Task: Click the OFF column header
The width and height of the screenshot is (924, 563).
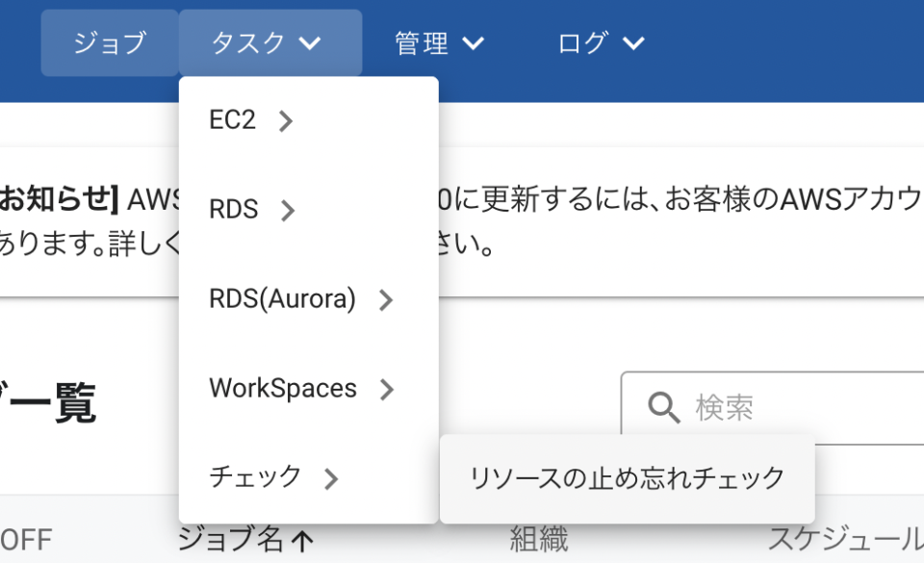Action: (x=29, y=539)
